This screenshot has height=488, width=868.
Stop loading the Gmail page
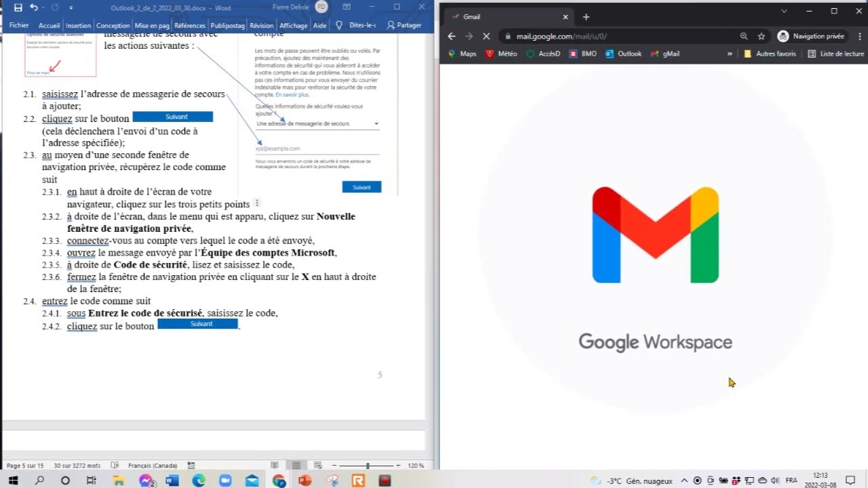click(x=486, y=36)
